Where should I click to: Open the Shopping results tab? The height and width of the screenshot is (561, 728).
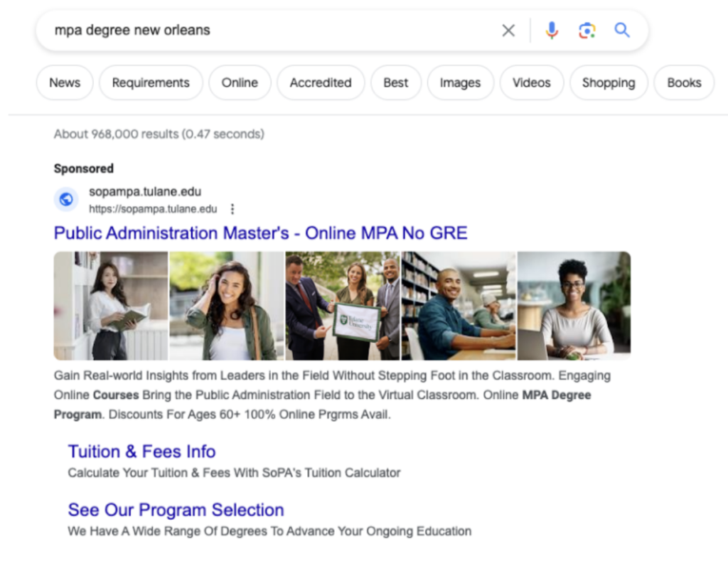tap(609, 82)
